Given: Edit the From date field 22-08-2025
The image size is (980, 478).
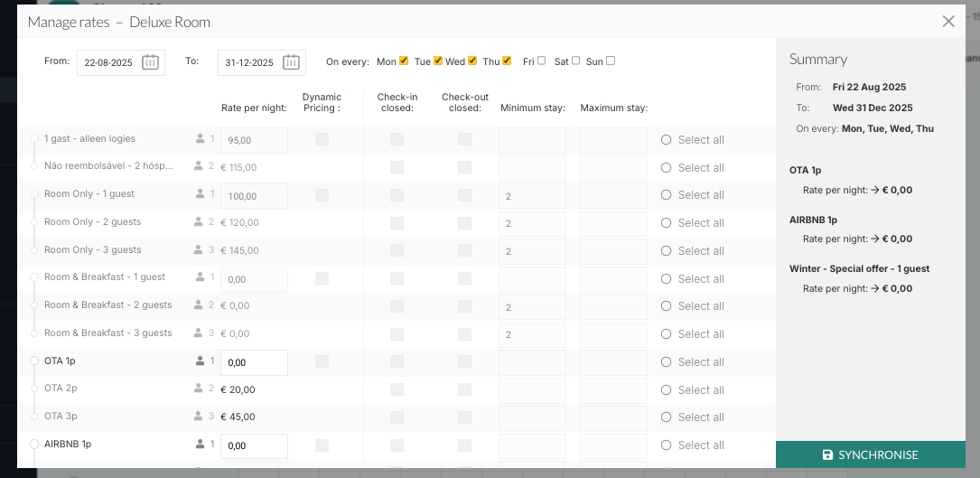Looking at the screenshot, I should [121, 62].
